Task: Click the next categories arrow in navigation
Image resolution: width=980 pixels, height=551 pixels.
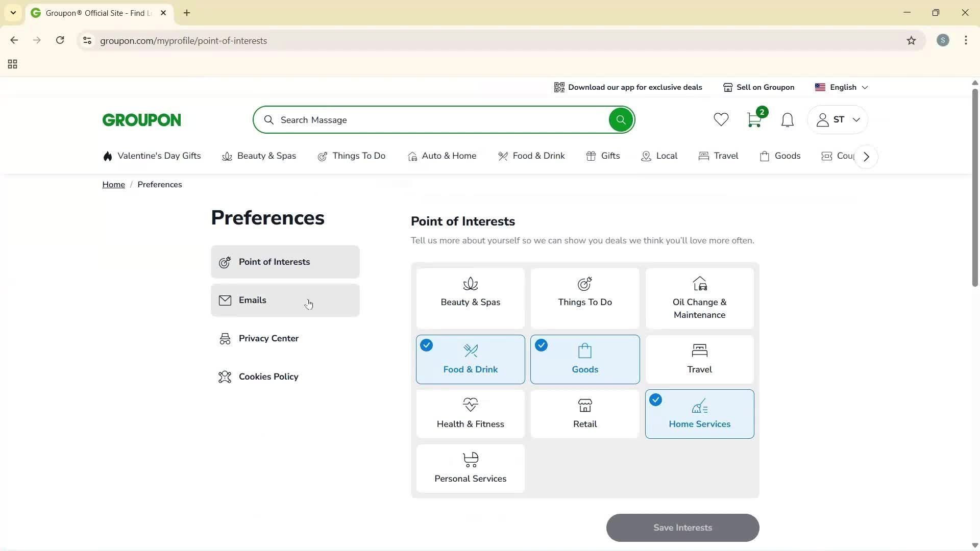Action: [x=866, y=156]
